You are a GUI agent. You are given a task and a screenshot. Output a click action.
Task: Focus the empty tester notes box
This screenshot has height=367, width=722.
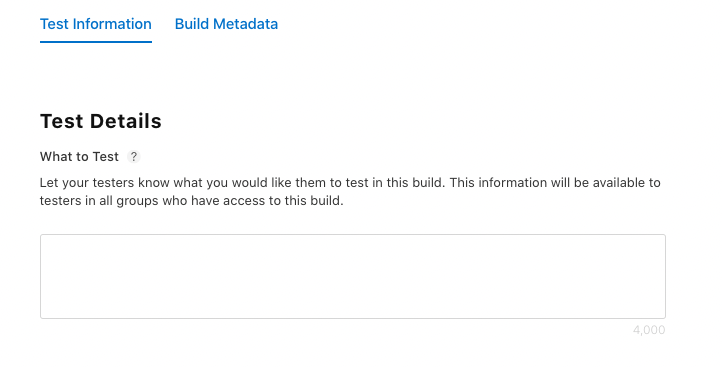click(x=353, y=276)
